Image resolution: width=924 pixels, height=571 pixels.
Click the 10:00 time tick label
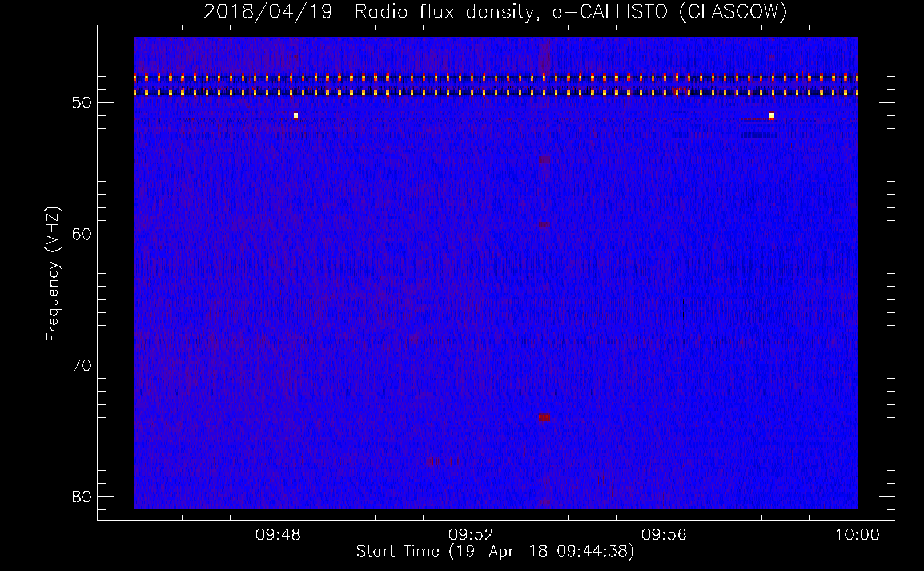857,535
